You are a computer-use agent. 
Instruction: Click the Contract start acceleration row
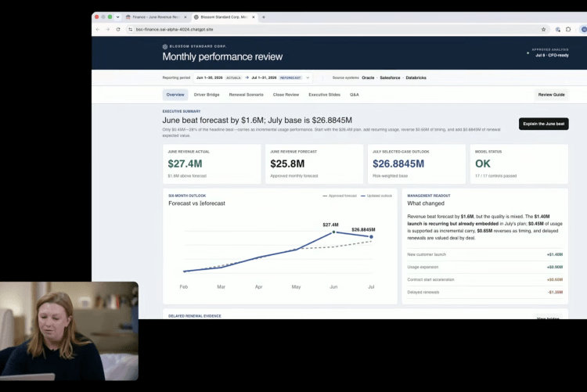click(x=484, y=279)
